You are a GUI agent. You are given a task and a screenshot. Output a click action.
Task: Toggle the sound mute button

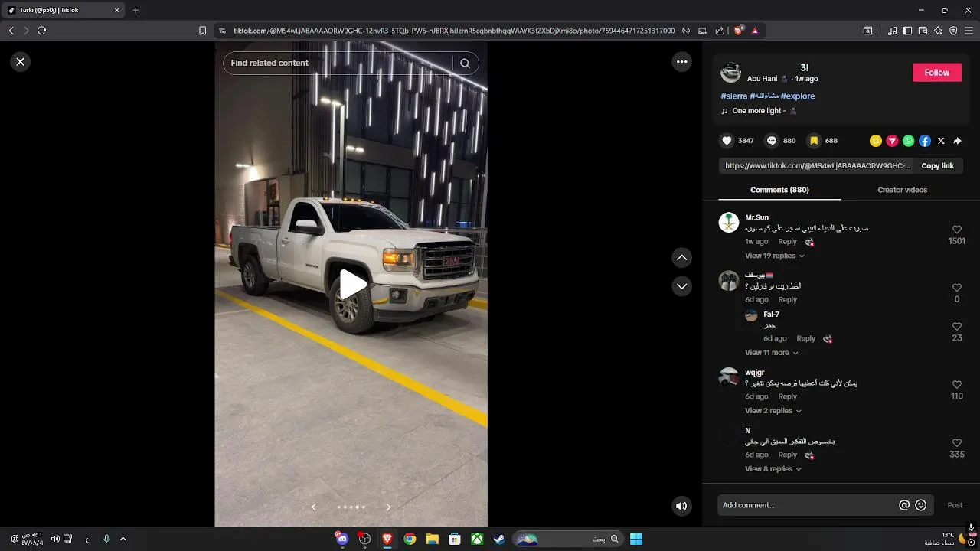(x=681, y=506)
